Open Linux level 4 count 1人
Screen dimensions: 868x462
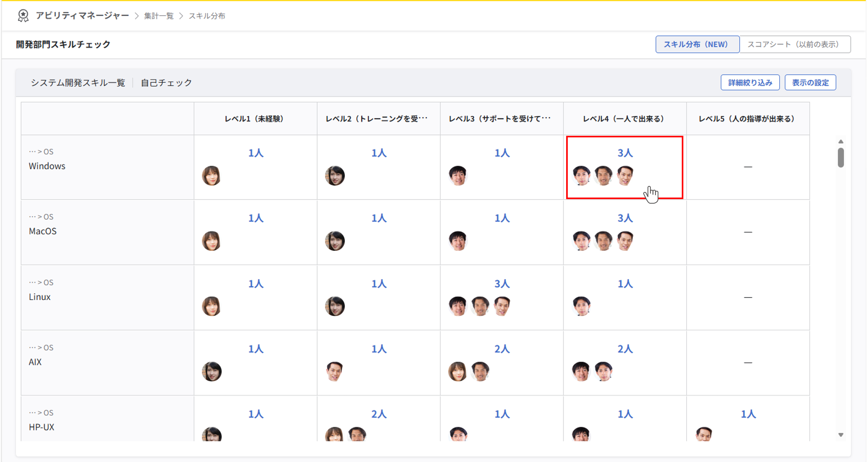click(625, 284)
